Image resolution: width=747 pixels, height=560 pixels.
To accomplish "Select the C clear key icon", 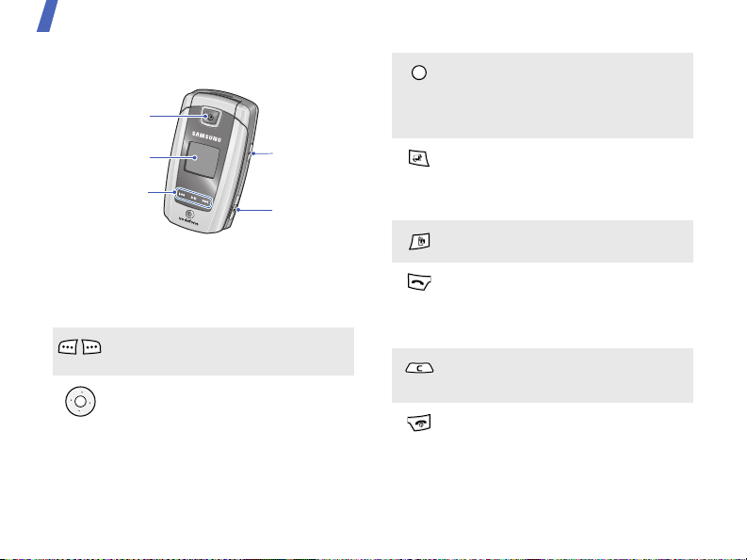I will (x=419, y=368).
